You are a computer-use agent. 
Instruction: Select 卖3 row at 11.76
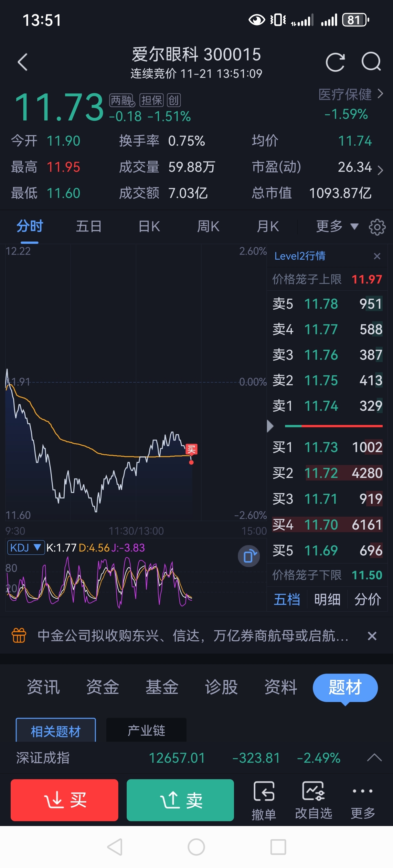point(327,355)
